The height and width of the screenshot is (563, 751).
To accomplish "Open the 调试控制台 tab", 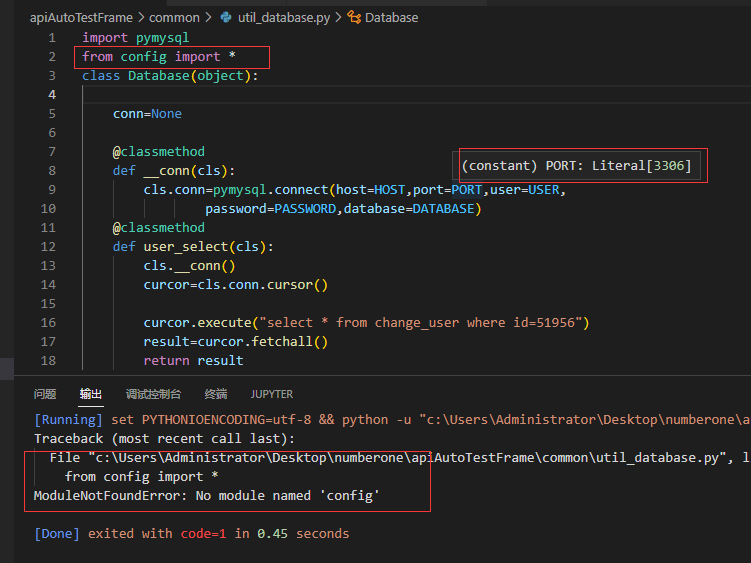I will (153, 394).
